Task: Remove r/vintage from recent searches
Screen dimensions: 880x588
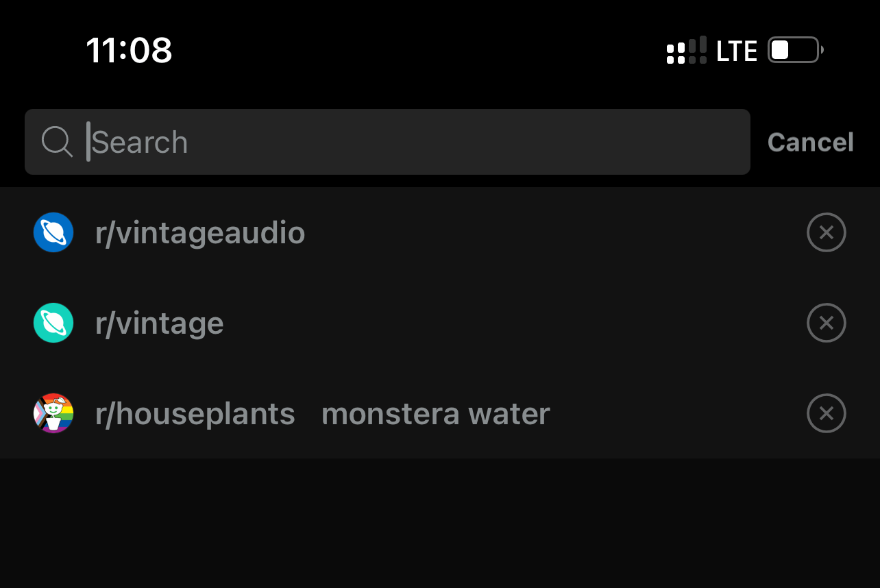Action: [x=827, y=323]
